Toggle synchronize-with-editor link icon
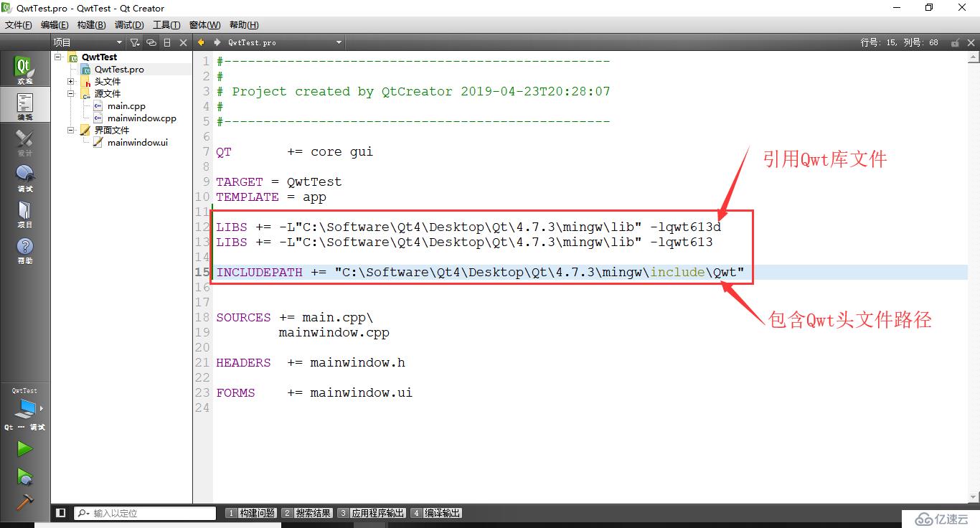This screenshot has height=528, width=980. point(151,42)
